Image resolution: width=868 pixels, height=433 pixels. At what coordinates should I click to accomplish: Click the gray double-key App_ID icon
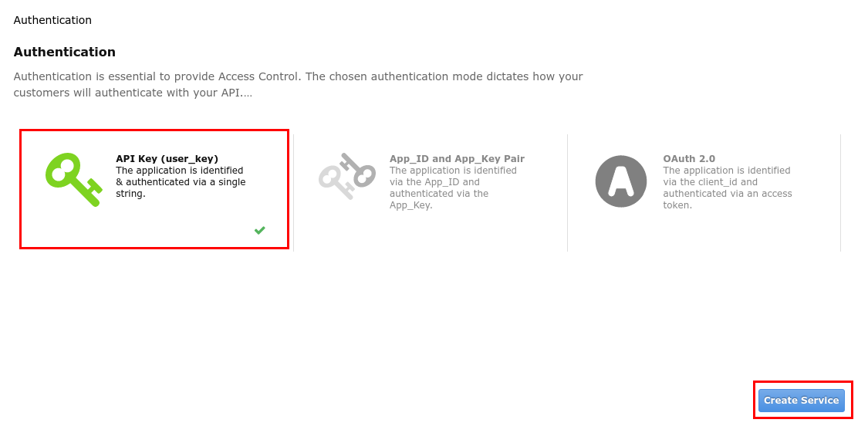coord(346,177)
